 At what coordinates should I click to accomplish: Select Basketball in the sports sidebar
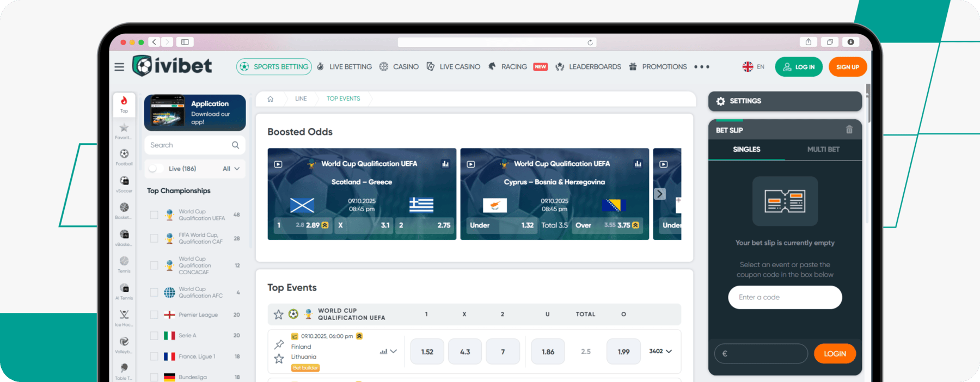click(124, 211)
